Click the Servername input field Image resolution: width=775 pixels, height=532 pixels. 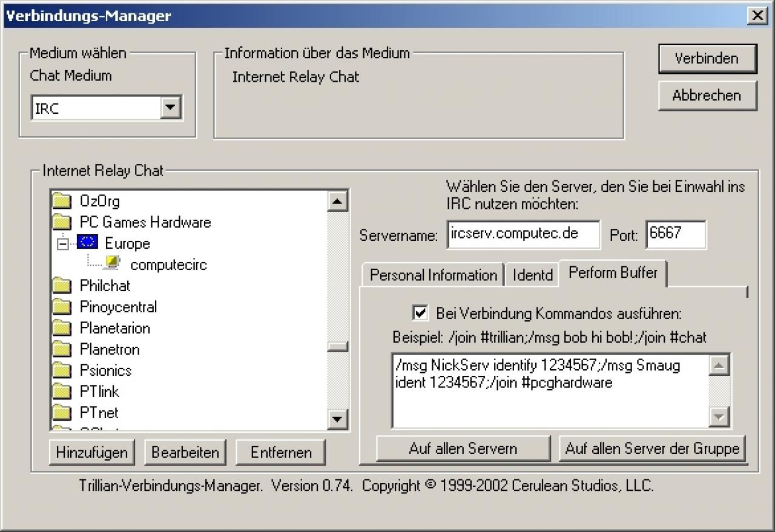[523, 234]
